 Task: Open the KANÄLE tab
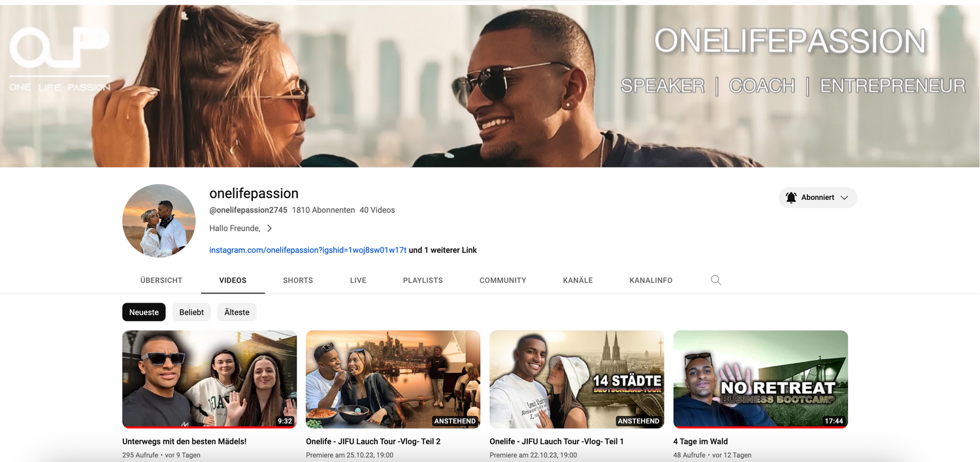click(578, 280)
